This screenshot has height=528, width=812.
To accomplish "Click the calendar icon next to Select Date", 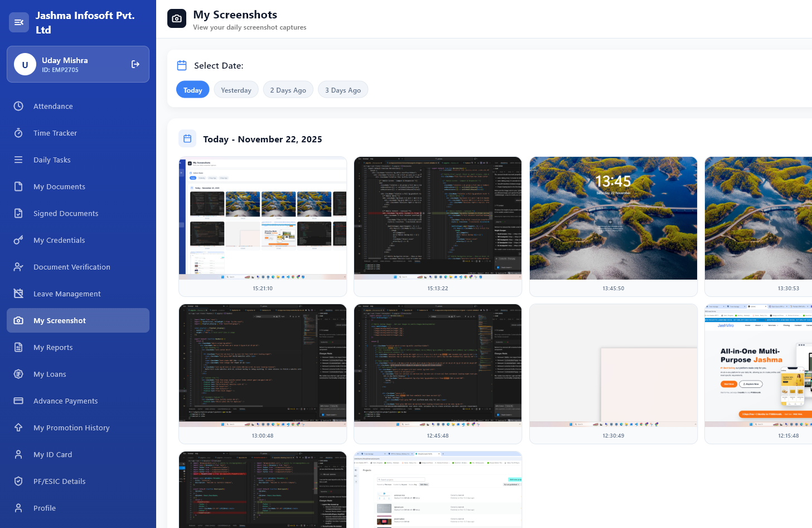I will point(182,65).
